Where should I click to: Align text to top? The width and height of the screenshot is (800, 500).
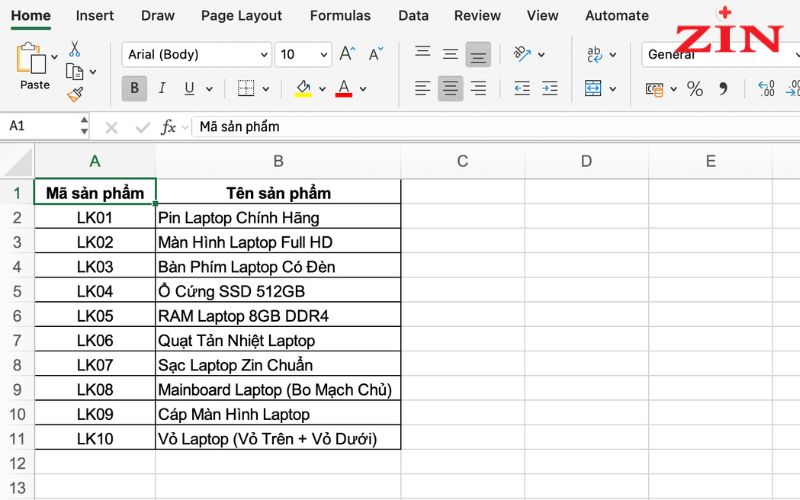pyautogui.click(x=422, y=52)
